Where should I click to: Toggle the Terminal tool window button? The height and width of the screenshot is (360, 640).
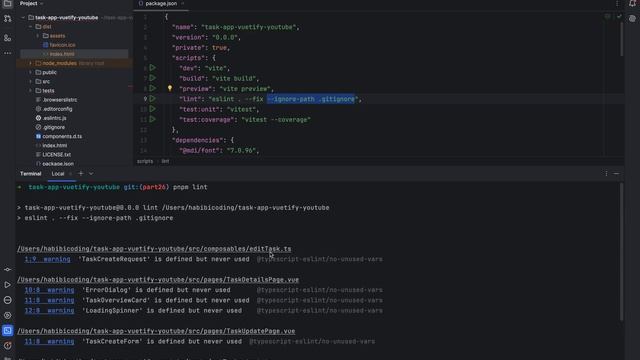(7, 331)
